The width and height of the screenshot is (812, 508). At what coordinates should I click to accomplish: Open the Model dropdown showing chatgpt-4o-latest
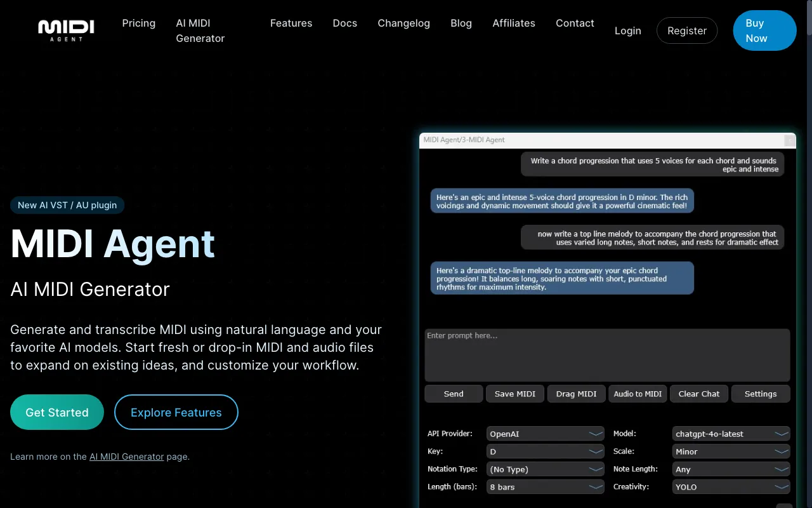pos(731,434)
